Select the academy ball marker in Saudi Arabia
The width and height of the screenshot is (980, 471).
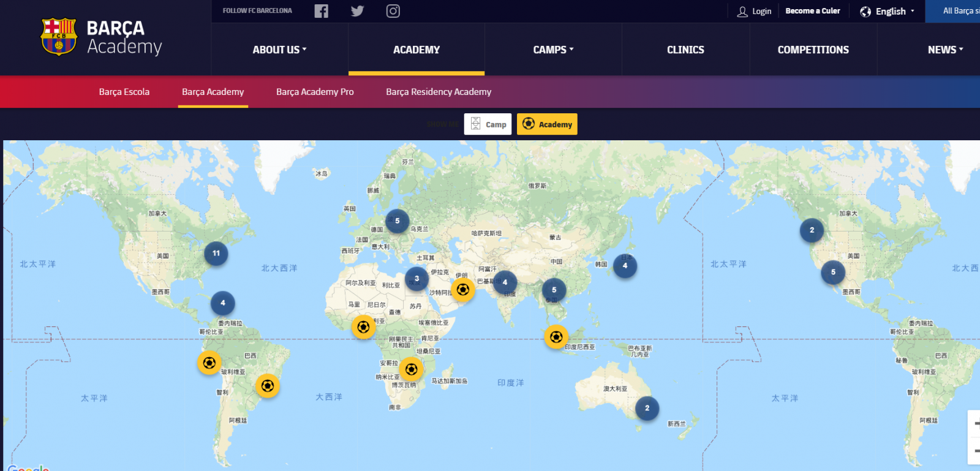coord(463,290)
